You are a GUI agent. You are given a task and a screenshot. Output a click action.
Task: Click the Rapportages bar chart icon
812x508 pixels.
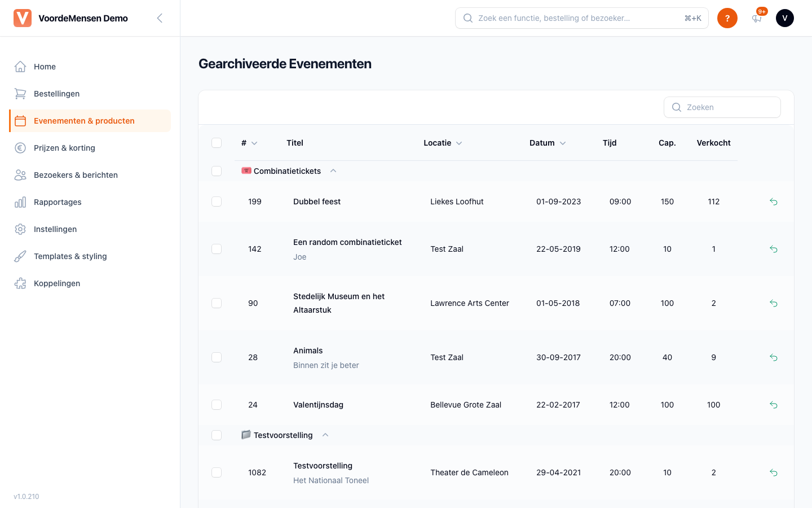coord(20,202)
